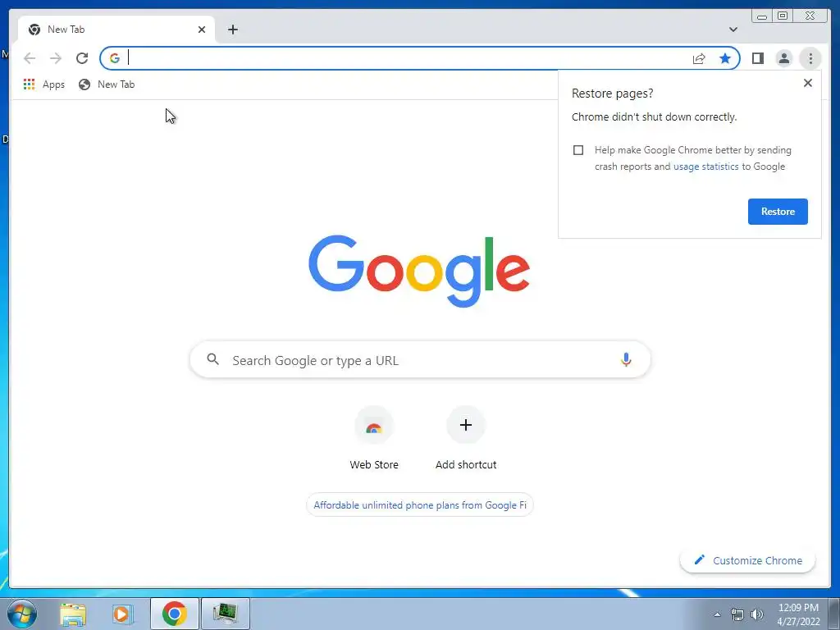This screenshot has width=840, height=630.
Task: Open File Explorer from taskbar
Action: 73,614
